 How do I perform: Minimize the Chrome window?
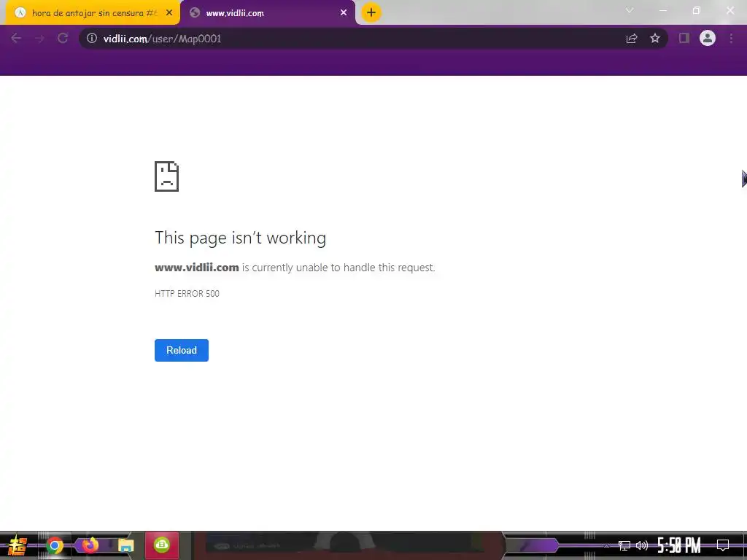coord(663,10)
